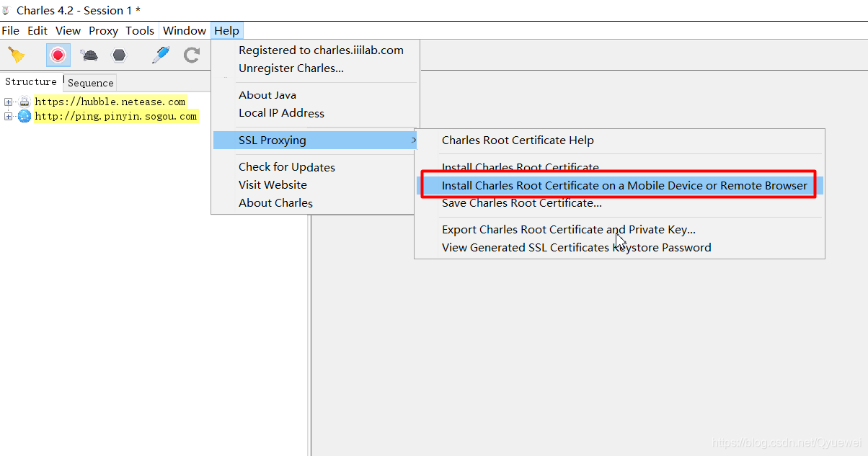Toggle the turtle throttling icon
This screenshot has width=868, height=456.
pyautogui.click(x=89, y=55)
